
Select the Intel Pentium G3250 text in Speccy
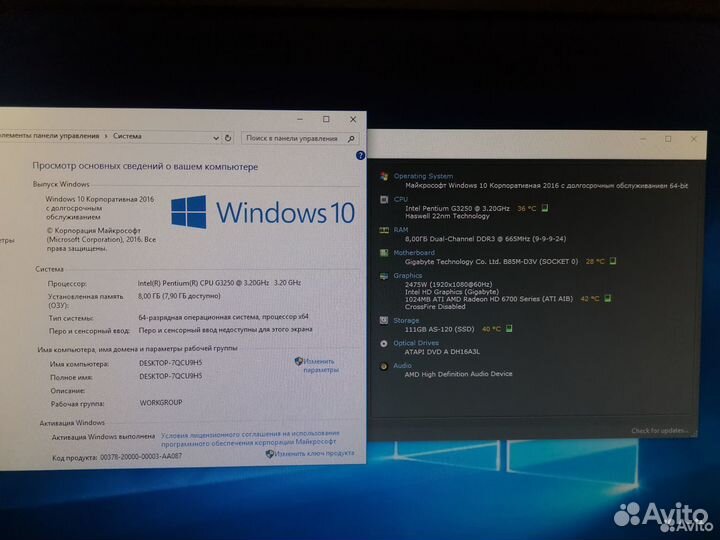coord(457,208)
